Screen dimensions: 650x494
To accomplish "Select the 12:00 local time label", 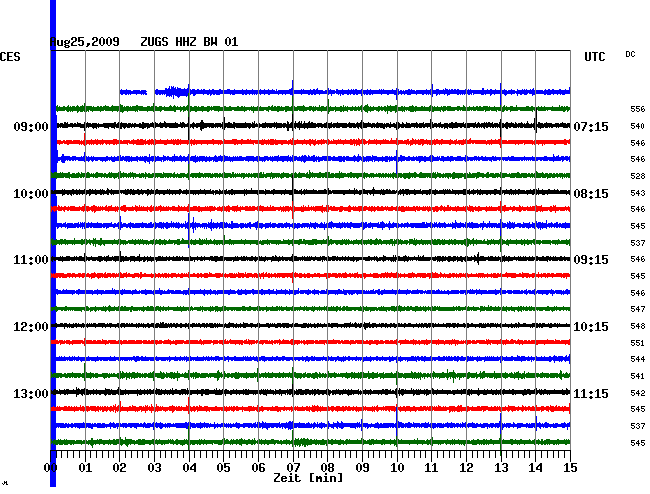I will (x=31, y=327).
